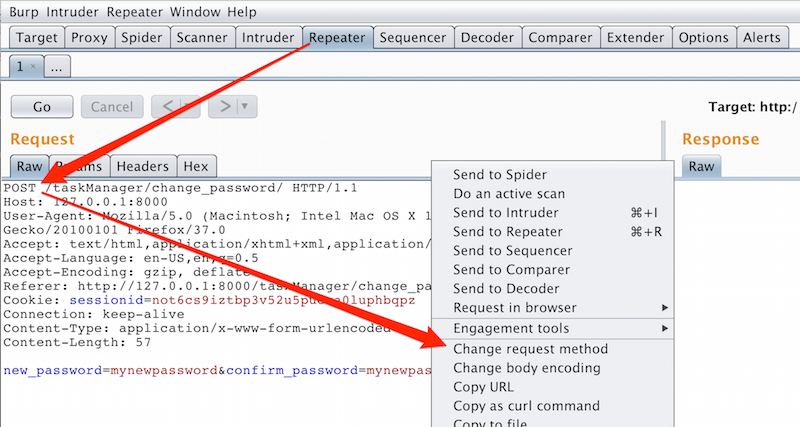Choose Change request method
This screenshot has height=427, width=800.
pos(552,349)
